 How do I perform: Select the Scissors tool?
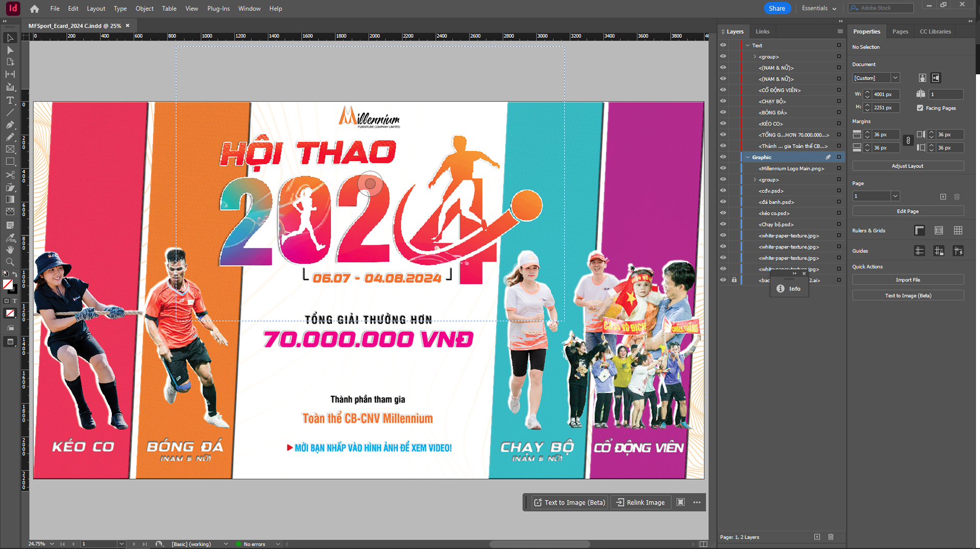point(10,175)
